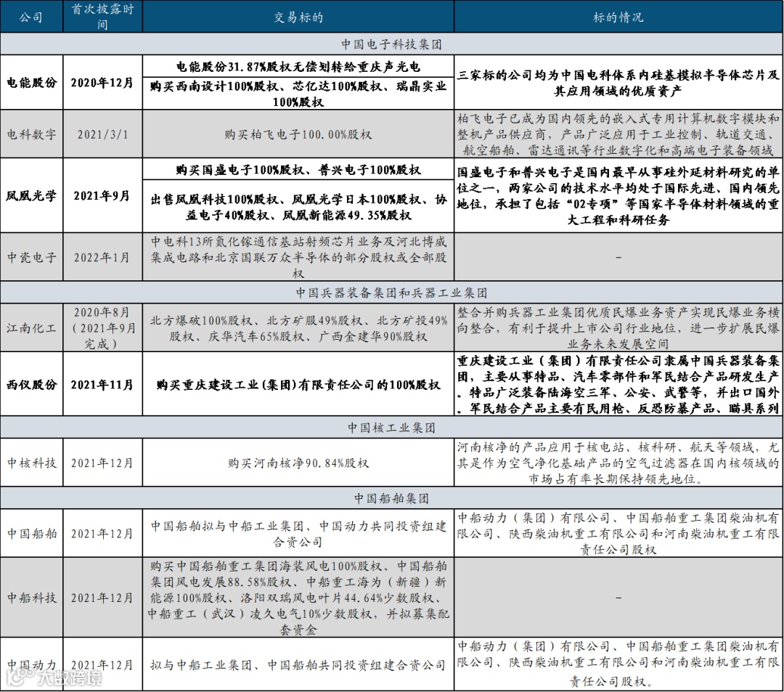Click the 2021年12月 date beside 中国动力
This screenshot has width=784, height=692.
click(102, 664)
